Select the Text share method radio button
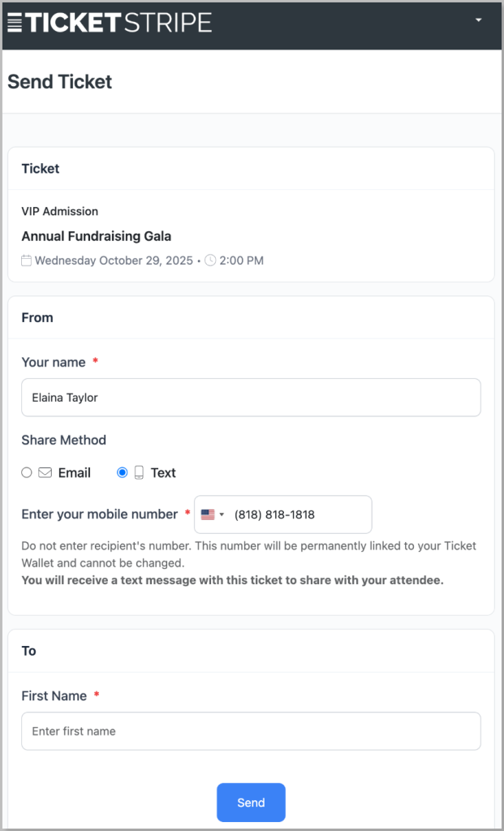 click(x=123, y=472)
